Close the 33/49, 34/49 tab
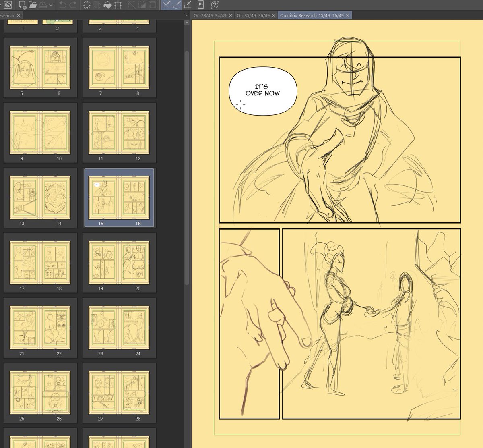The height and width of the screenshot is (448, 483). (230, 15)
